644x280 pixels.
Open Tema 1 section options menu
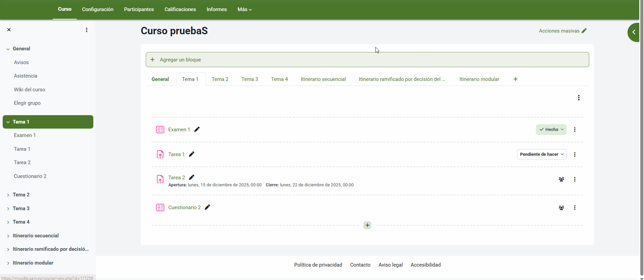[579, 98]
